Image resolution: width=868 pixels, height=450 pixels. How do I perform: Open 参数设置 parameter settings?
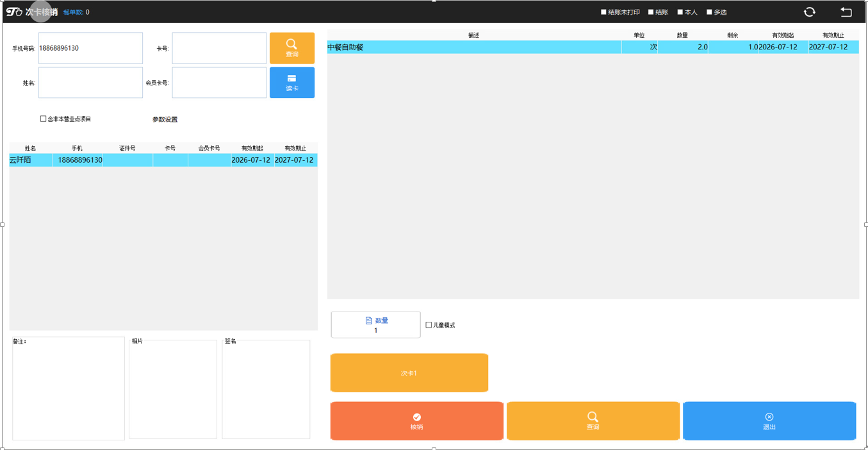165,119
